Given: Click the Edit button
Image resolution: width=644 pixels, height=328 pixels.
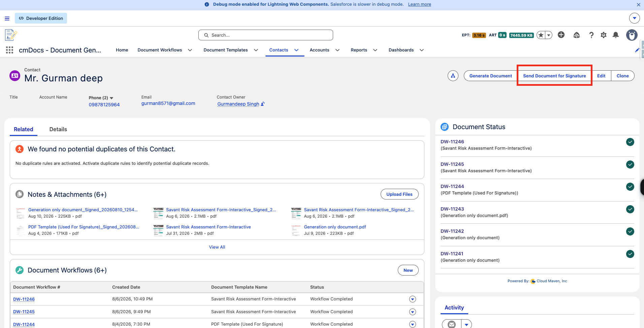Looking at the screenshot, I should [601, 76].
